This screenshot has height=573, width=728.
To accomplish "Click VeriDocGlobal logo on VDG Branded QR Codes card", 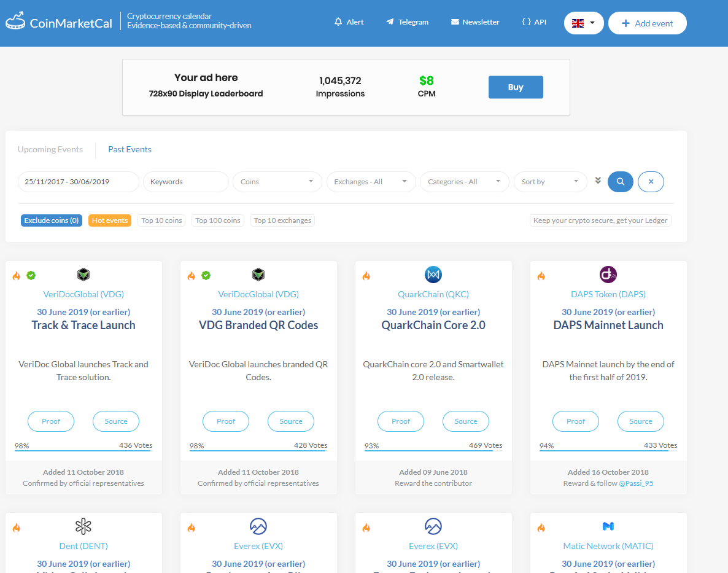I will pyautogui.click(x=258, y=275).
